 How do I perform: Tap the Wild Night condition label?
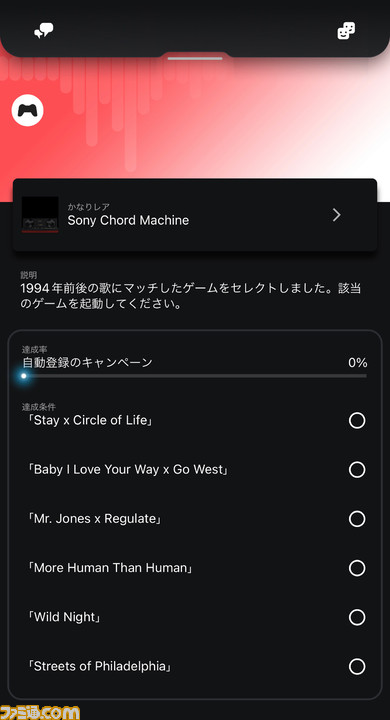point(64,617)
